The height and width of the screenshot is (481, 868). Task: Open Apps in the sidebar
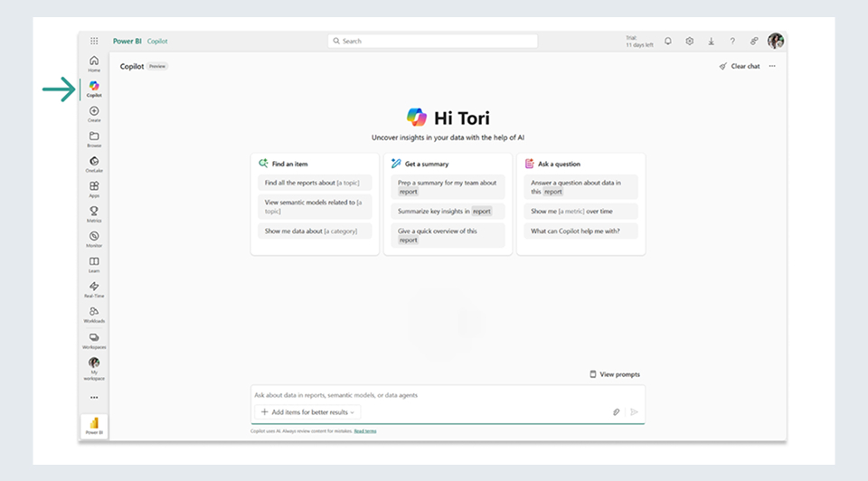click(94, 189)
